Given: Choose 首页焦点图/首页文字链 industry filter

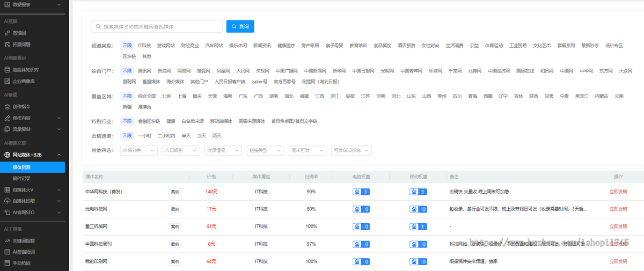Looking at the screenshot, I should (294, 121).
